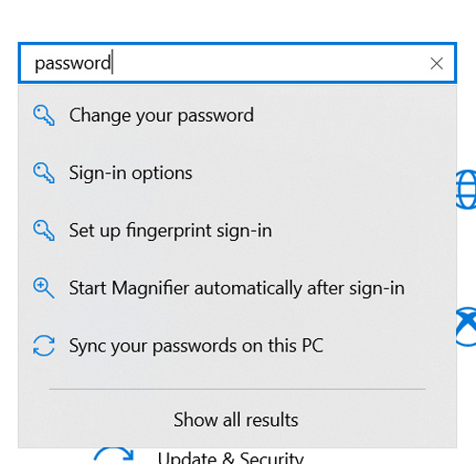Click key icon beside fingerprint sign-in
The image size is (476, 464).
click(44, 231)
